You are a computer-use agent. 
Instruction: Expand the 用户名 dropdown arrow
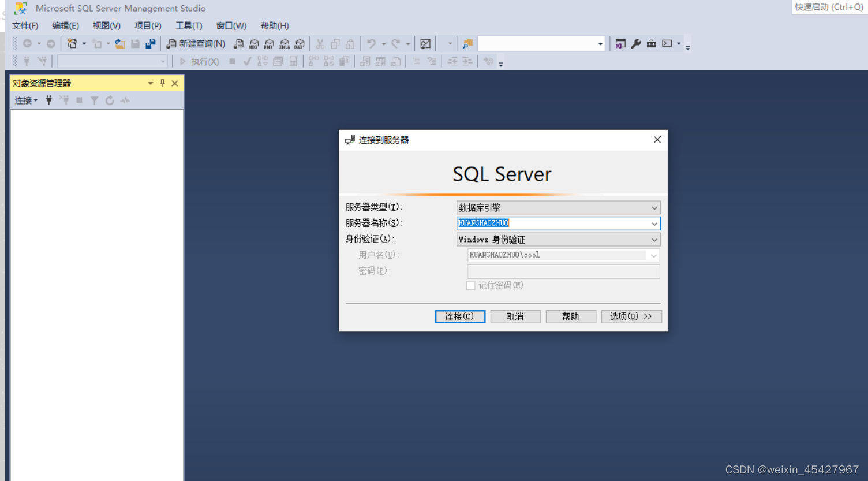(654, 255)
